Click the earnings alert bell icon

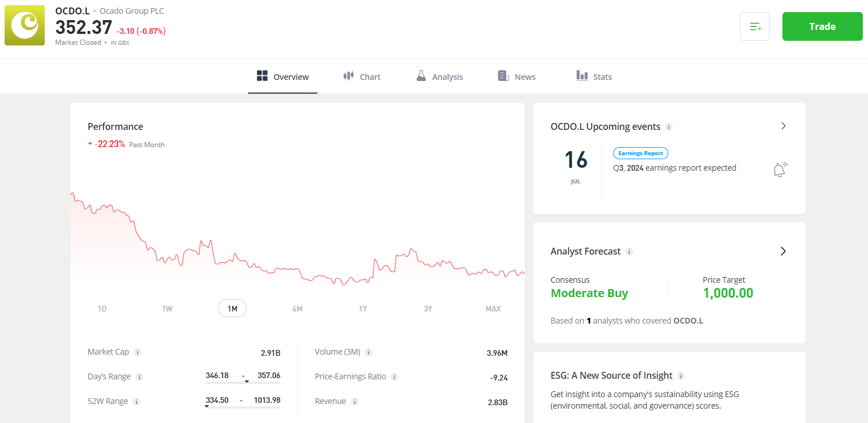point(780,170)
